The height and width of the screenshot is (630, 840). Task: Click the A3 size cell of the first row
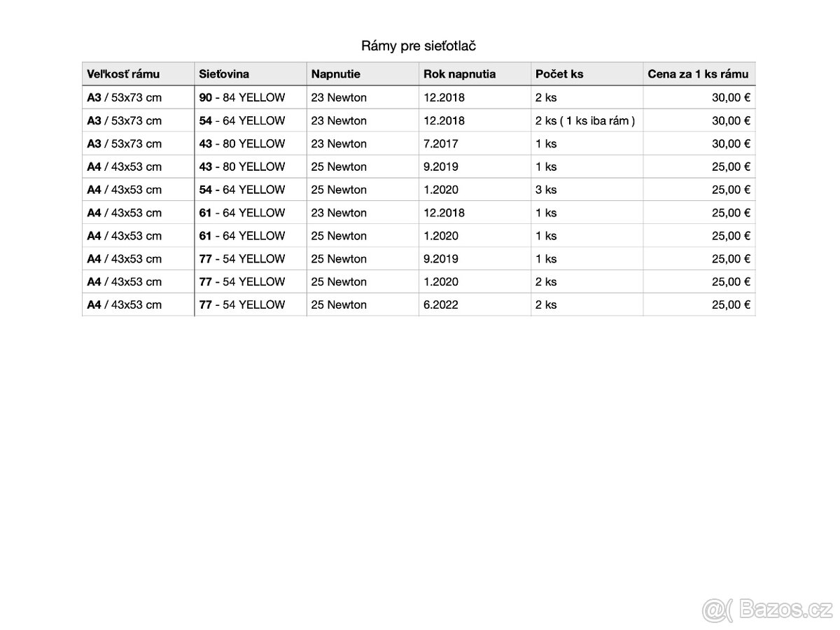pyautogui.click(x=124, y=97)
